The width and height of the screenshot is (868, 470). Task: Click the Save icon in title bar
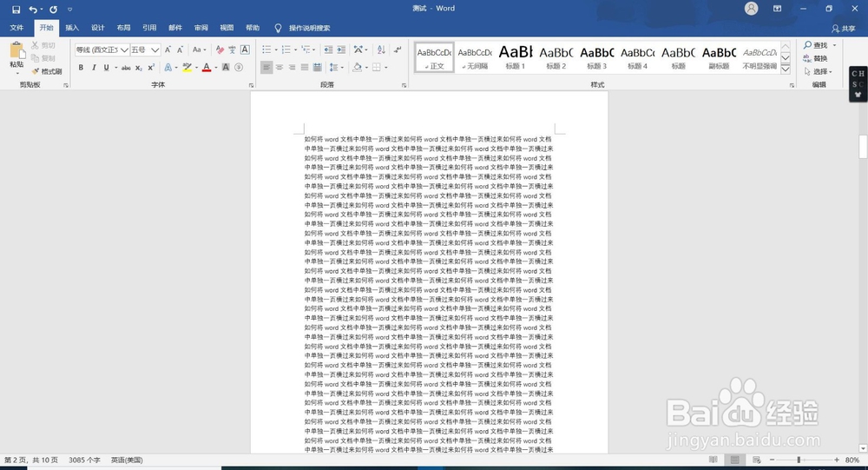pos(16,10)
